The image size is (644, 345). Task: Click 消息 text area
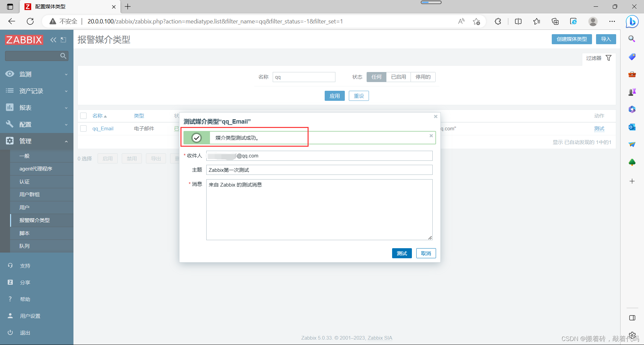point(319,210)
